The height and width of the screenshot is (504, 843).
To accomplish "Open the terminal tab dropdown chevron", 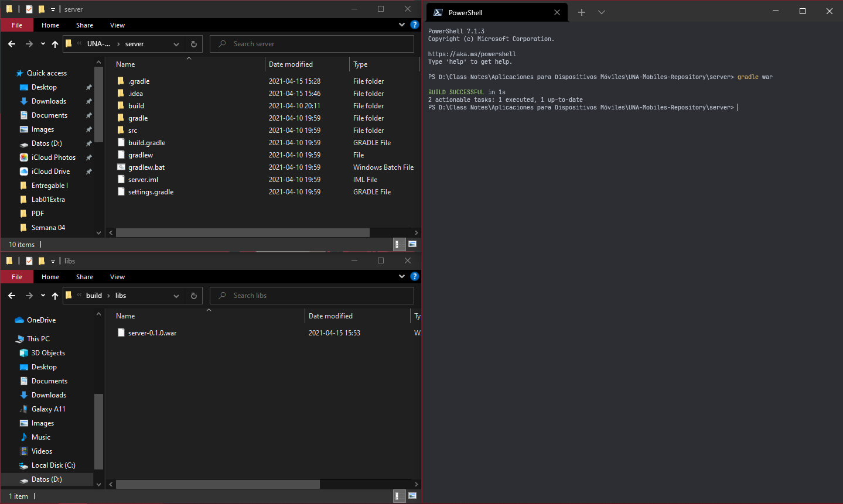I will (601, 12).
